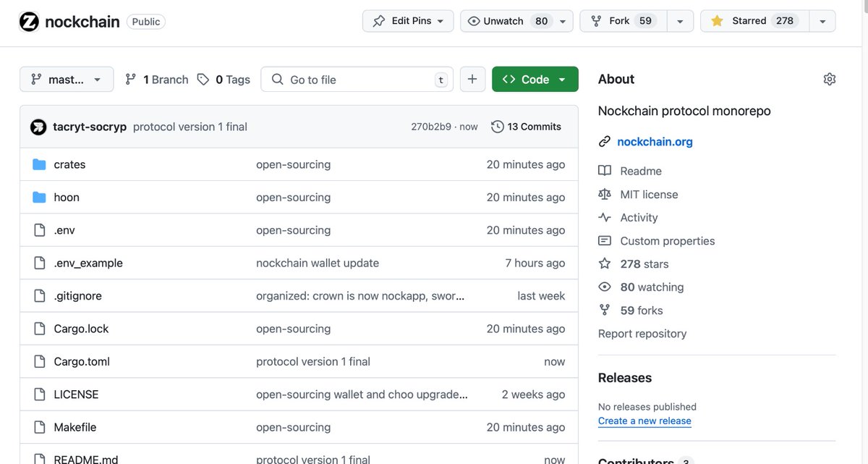Open the tacryt-socryp author profile
868x464 pixels.
click(90, 127)
